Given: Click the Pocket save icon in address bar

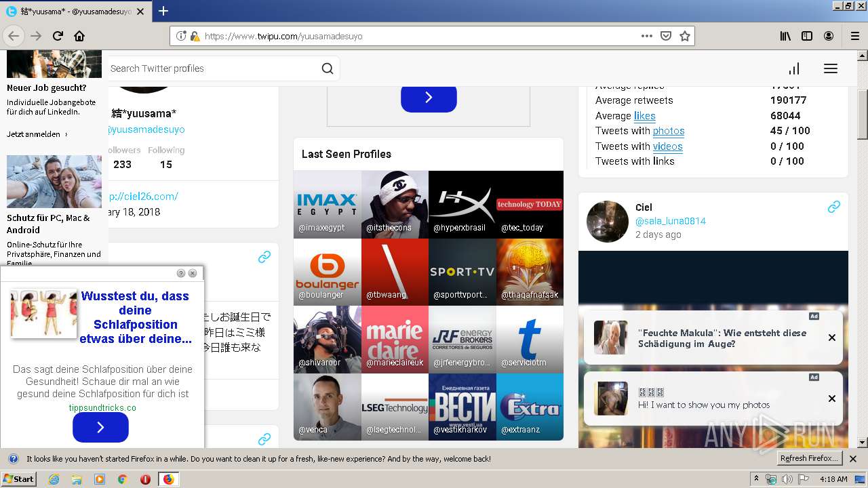Looking at the screenshot, I should pos(666,36).
